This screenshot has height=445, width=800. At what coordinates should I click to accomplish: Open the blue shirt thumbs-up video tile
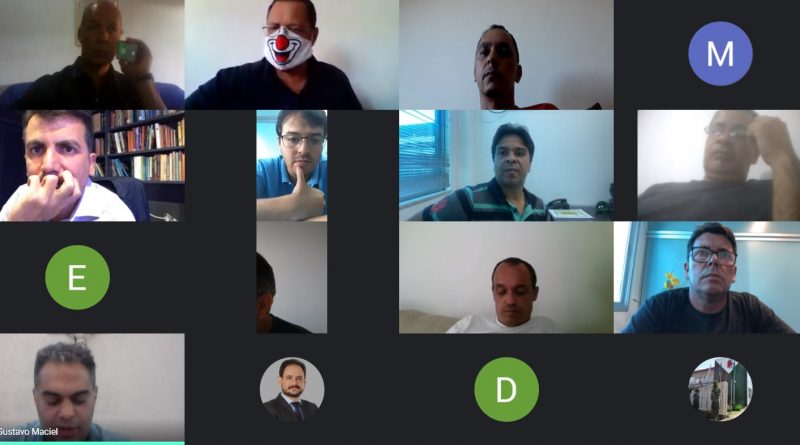pos(292,166)
